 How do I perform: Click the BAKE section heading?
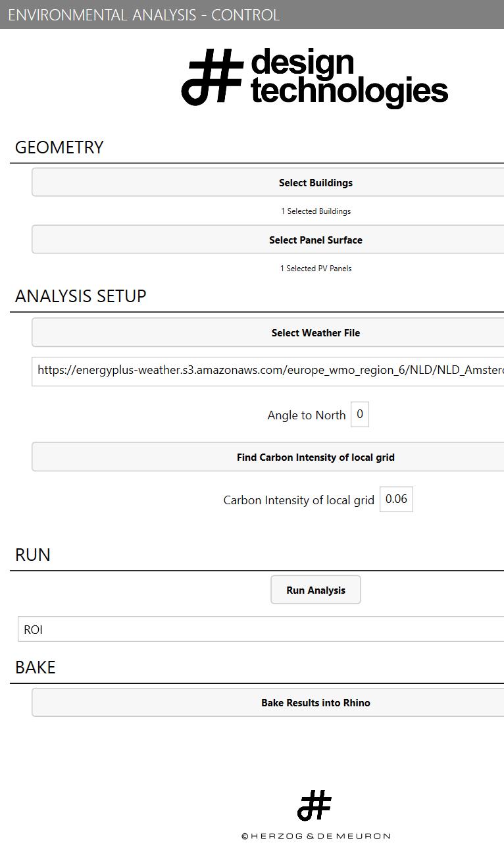tap(36, 667)
